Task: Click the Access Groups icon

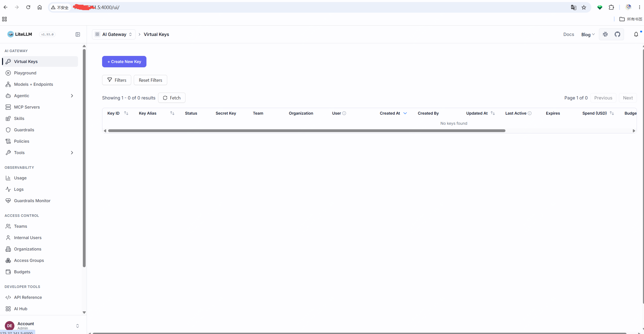Action: point(8,260)
